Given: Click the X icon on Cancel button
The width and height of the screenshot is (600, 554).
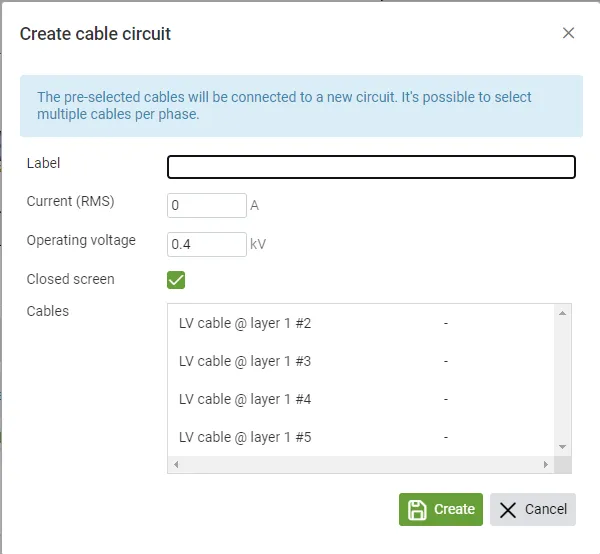Looking at the screenshot, I should (508, 509).
